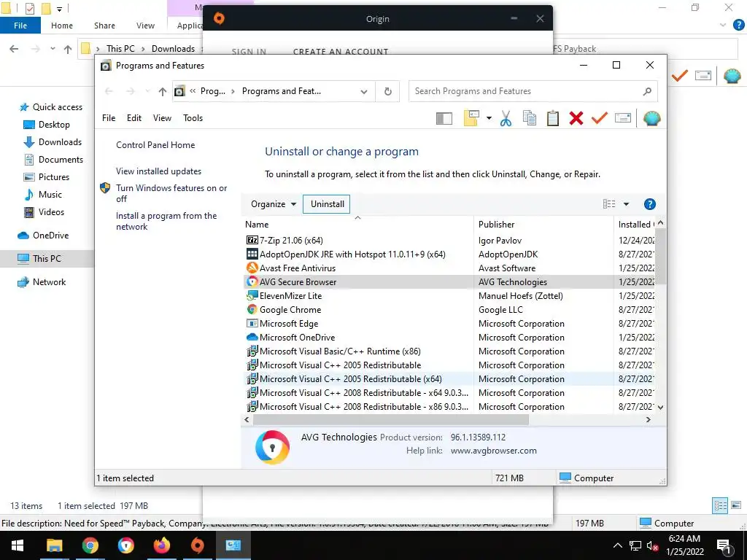Viewport: 747px width, 560px height.
Task: Click the red X Delete toolbar icon
Action: pos(576,118)
